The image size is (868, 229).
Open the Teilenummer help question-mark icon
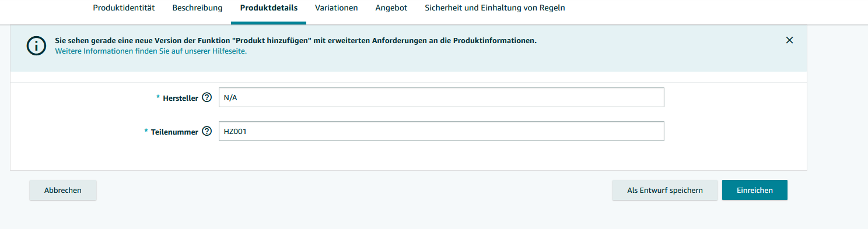tap(206, 132)
